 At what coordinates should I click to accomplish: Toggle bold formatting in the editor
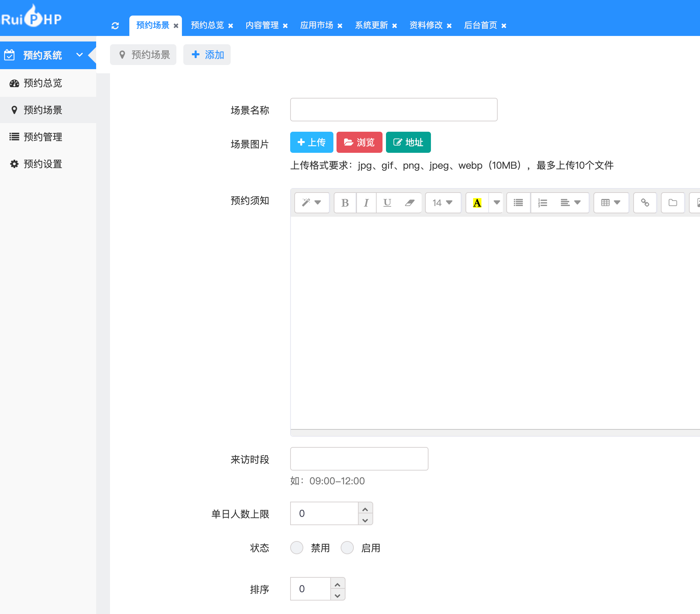click(345, 203)
